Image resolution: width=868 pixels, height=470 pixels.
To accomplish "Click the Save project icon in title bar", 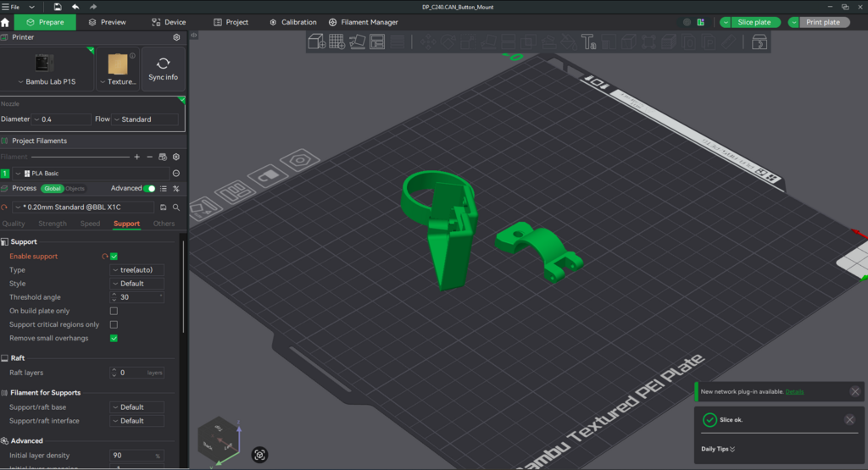I will 58,7.
